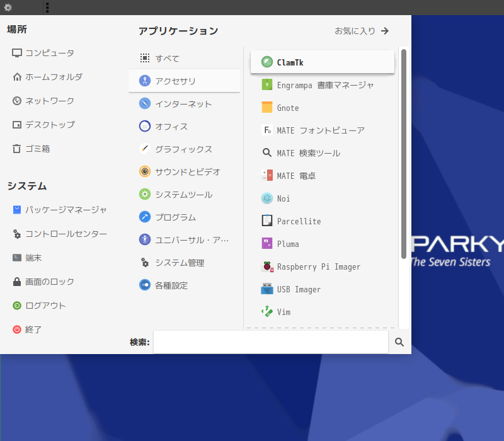504x441 pixels.
Task: Open MATE フォントビューア icon
Action: (266, 130)
